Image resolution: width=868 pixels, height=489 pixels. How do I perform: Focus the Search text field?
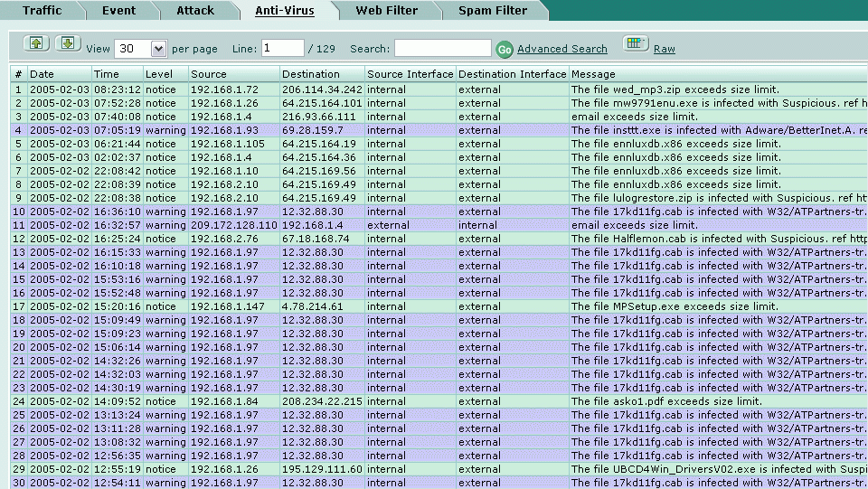coord(443,48)
